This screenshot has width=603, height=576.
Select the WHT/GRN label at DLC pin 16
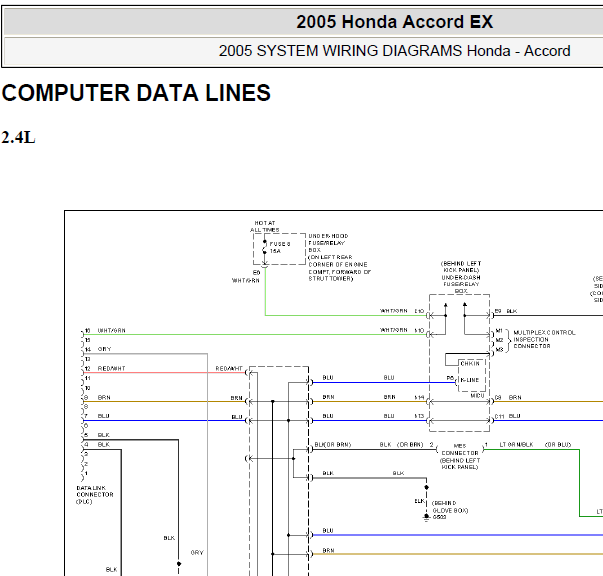tap(112, 331)
